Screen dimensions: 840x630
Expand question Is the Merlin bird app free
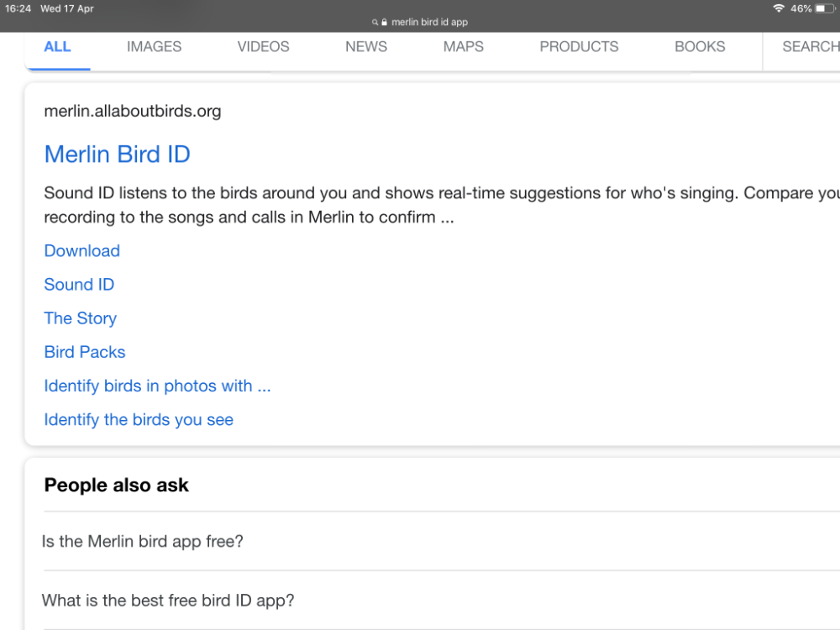pyautogui.click(x=441, y=541)
